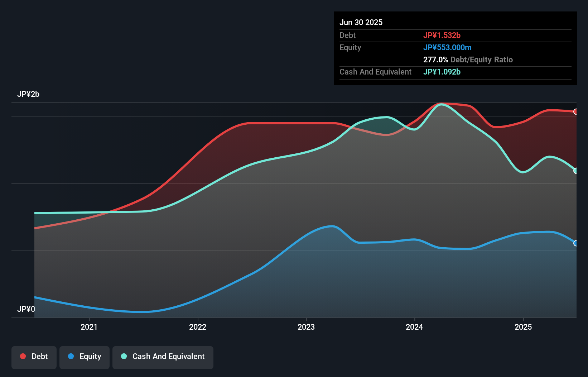This screenshot has width=588, height=377.
Task: Open the Debt row in the tooltip
Action: tap(347, 35)
